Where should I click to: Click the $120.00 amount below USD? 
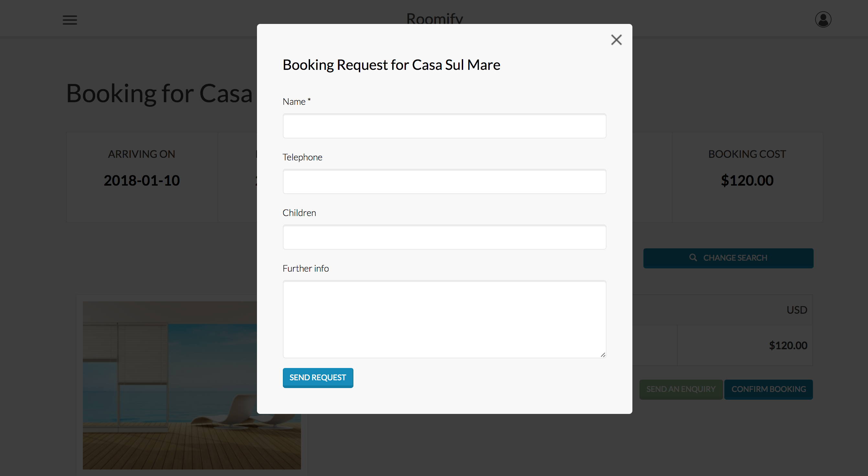coord(788,345)
